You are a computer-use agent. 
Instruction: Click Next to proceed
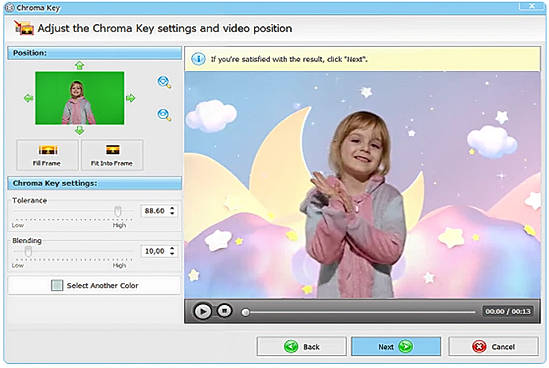point(396,347)
